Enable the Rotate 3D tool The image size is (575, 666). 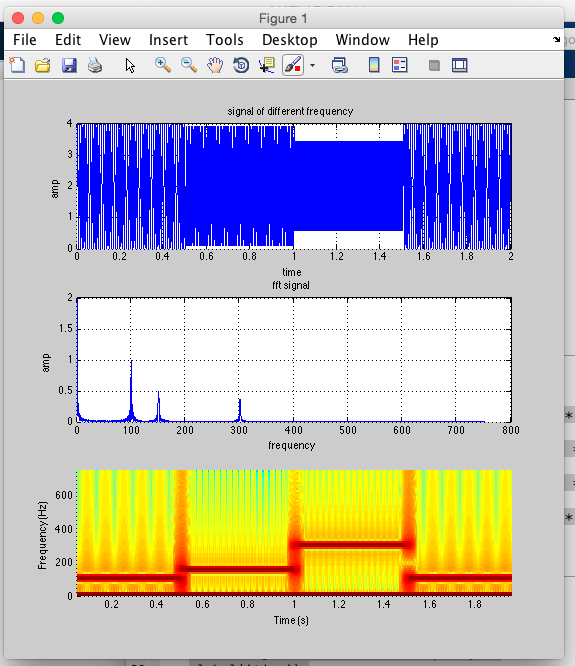point(241,65)
